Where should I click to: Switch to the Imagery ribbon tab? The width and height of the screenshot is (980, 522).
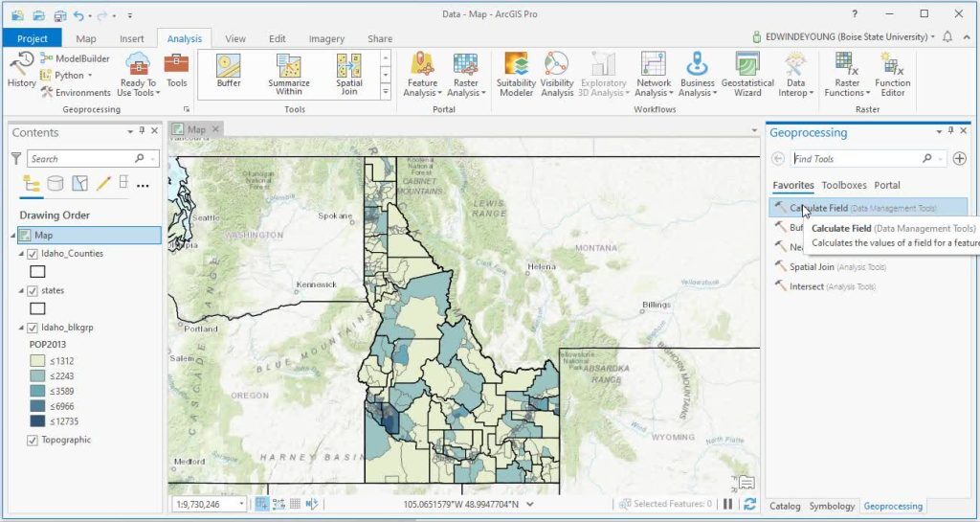(326, 38)
